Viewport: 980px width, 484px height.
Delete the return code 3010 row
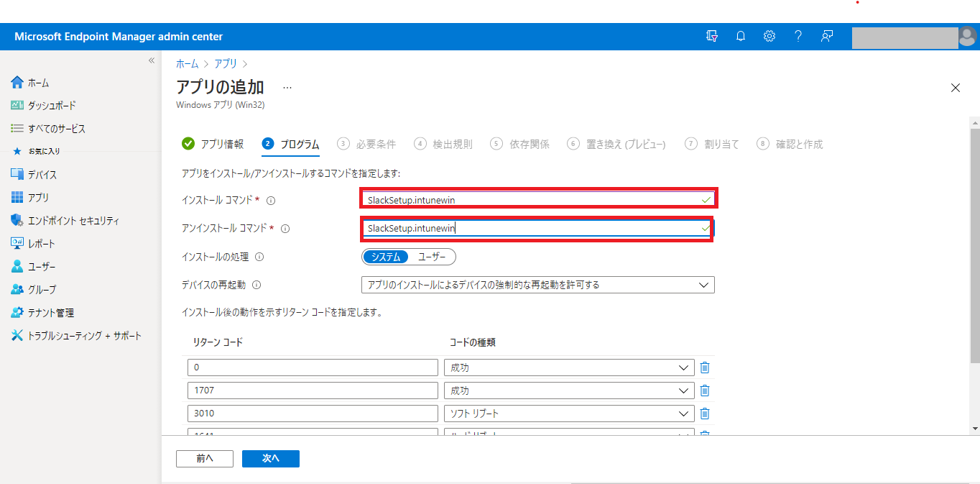[x=705, y=414]
